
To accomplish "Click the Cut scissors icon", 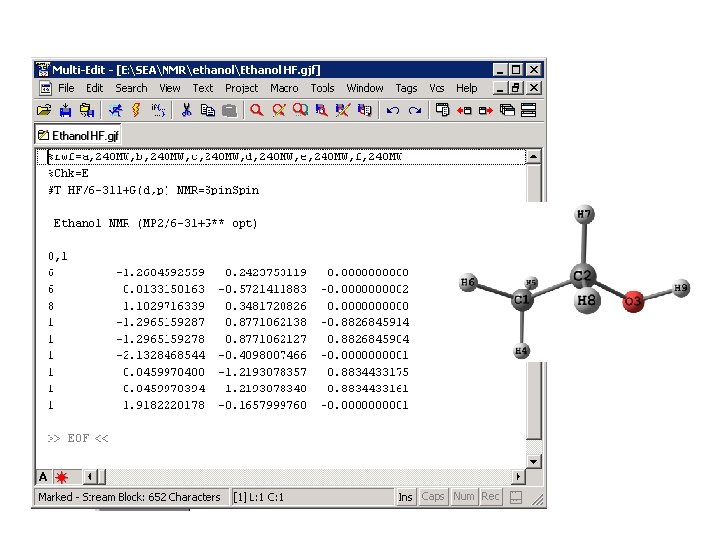I will (186, 110).
